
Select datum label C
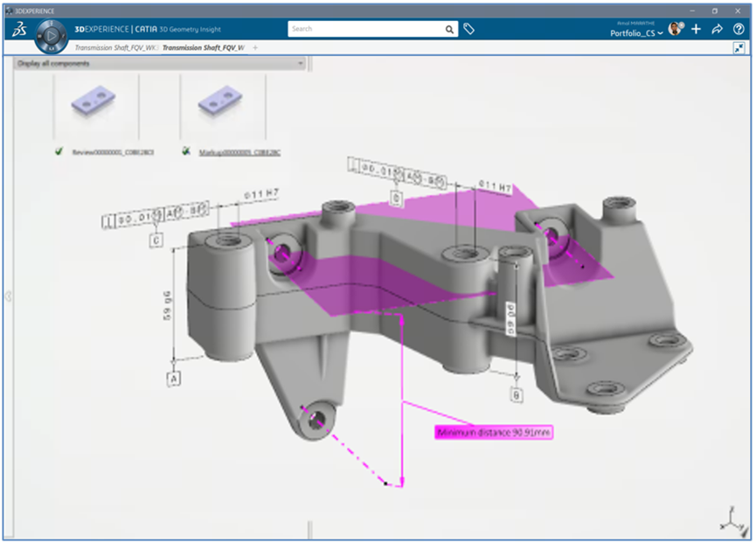click(x=156, y=240)
